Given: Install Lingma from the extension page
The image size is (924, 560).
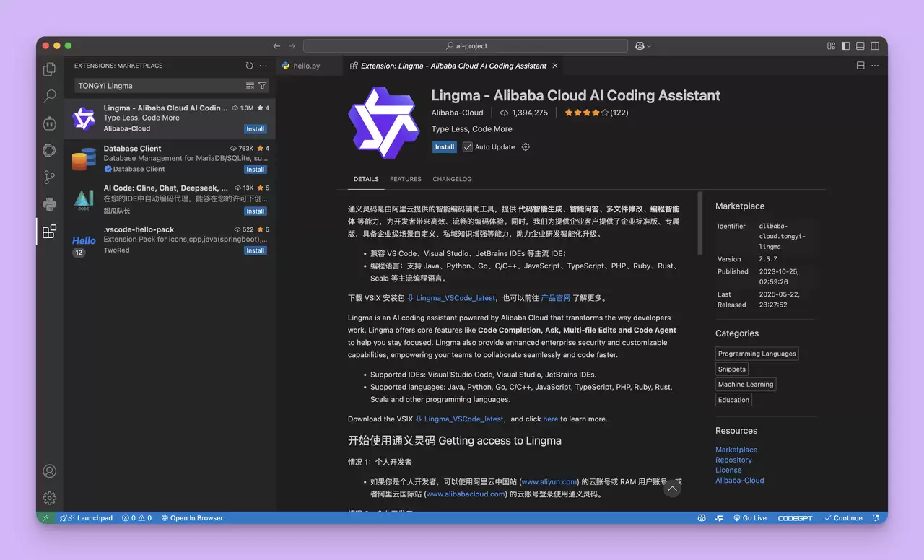Looking at the screenshot, I should point(445,147).
